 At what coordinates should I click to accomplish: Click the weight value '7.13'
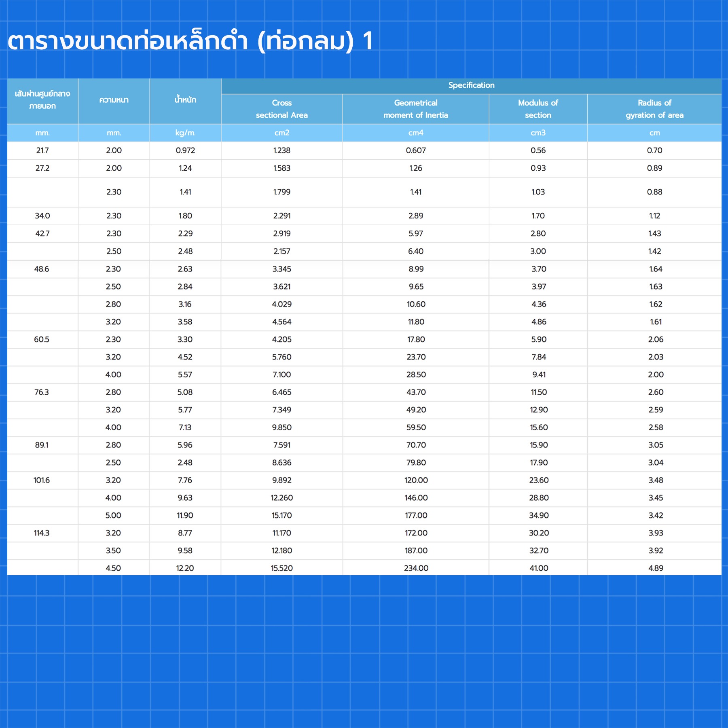pos(185,427)
